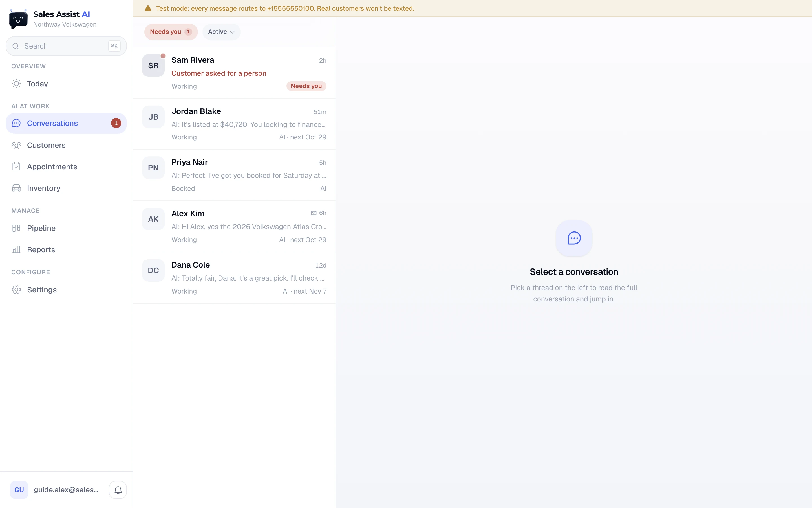Click the JB avatar for Jordan Blake
This screenshot has height=508, width=812.
coord(153,117)
